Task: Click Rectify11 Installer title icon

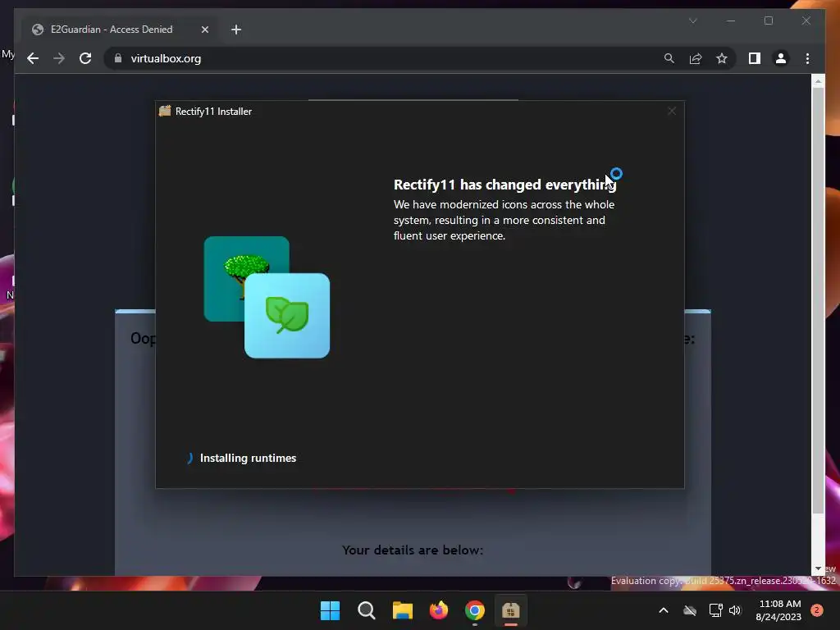Action: click(x=164, y=111)
